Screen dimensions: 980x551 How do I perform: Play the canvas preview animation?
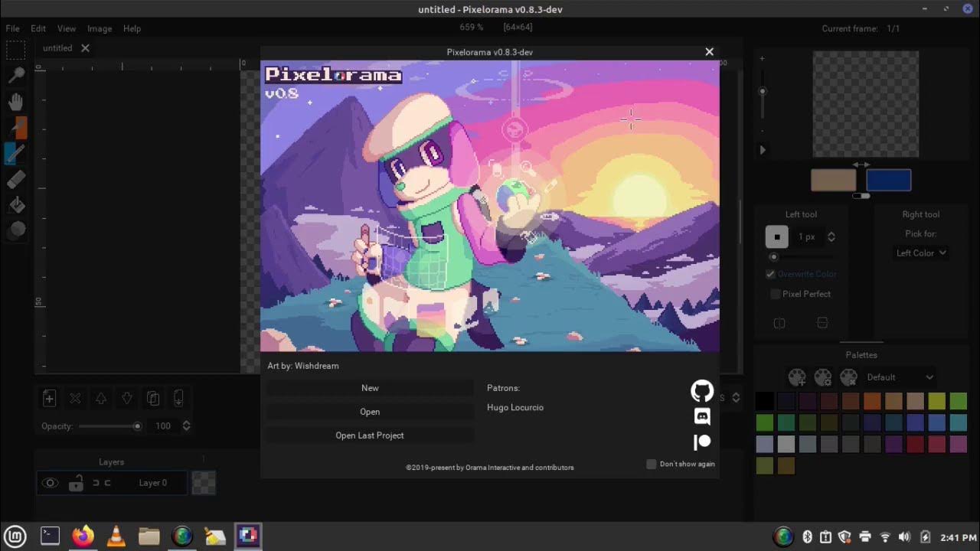pyautogui.click(x=763, y=150)
